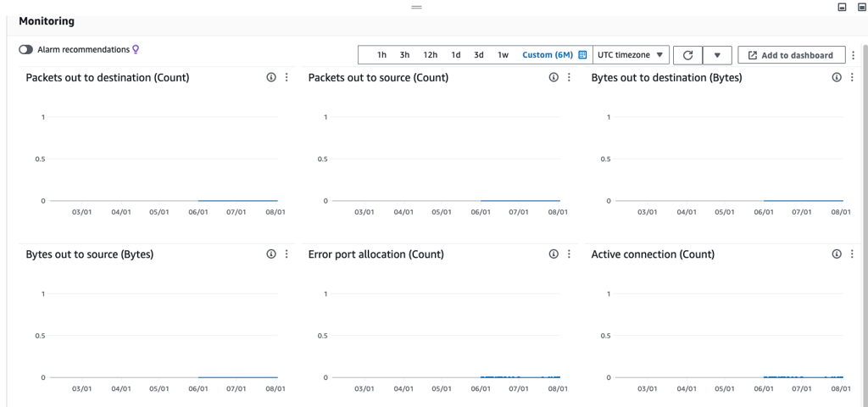Open info for Packets out to source
The image size is (868, 407).
554,77
